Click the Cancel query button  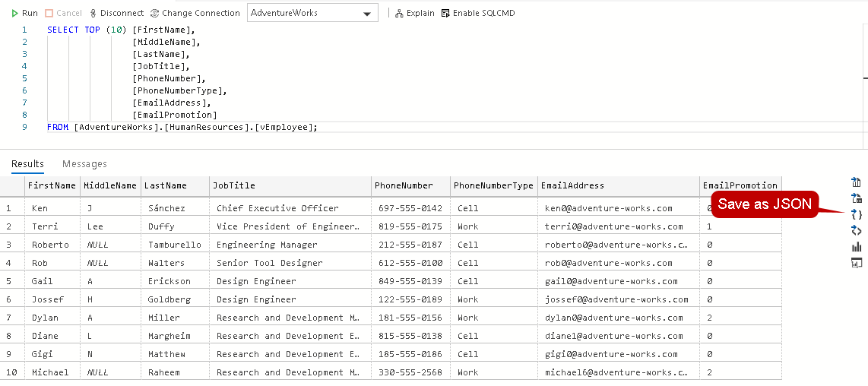click(x=63, y=13)
